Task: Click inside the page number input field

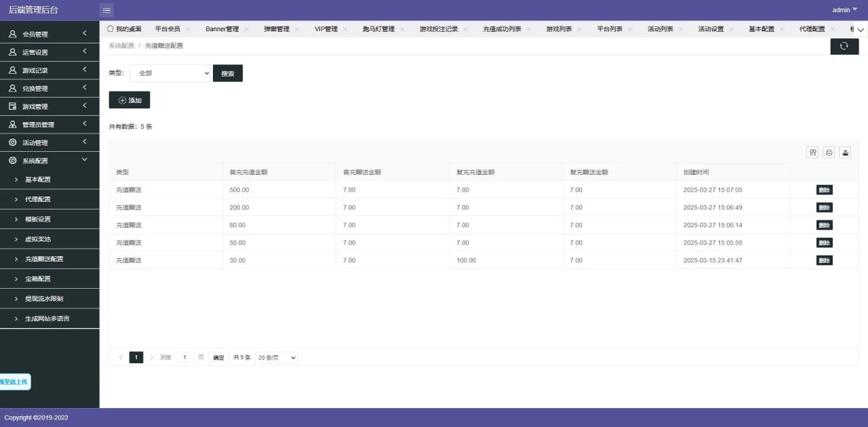Action: (184, 357)
